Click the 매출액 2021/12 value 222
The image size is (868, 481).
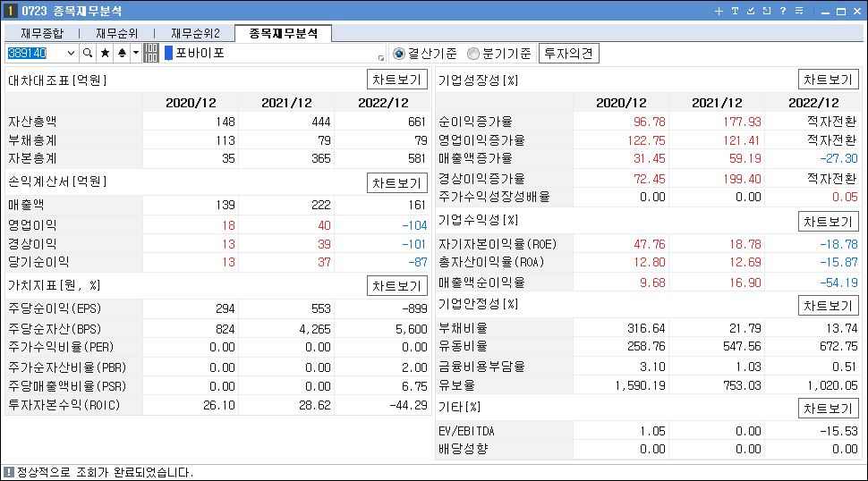321,205
